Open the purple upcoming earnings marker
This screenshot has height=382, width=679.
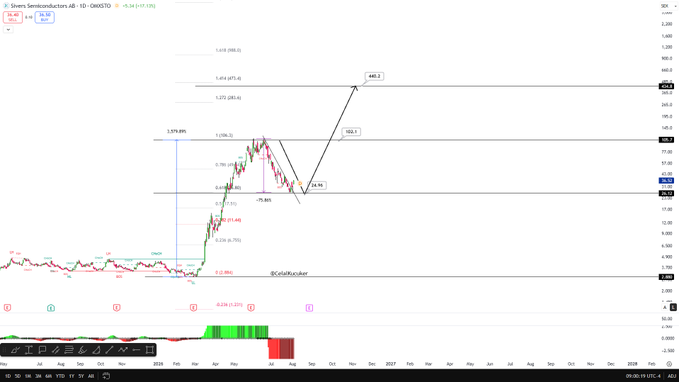click(x=309, y=308)
